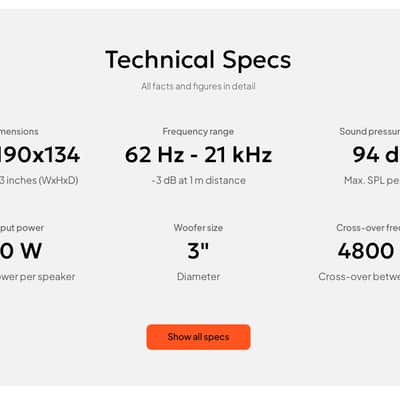Click the power per speaker caption
Image resolution: width=400 pixels, height=400 pixels.
(38, 277)
